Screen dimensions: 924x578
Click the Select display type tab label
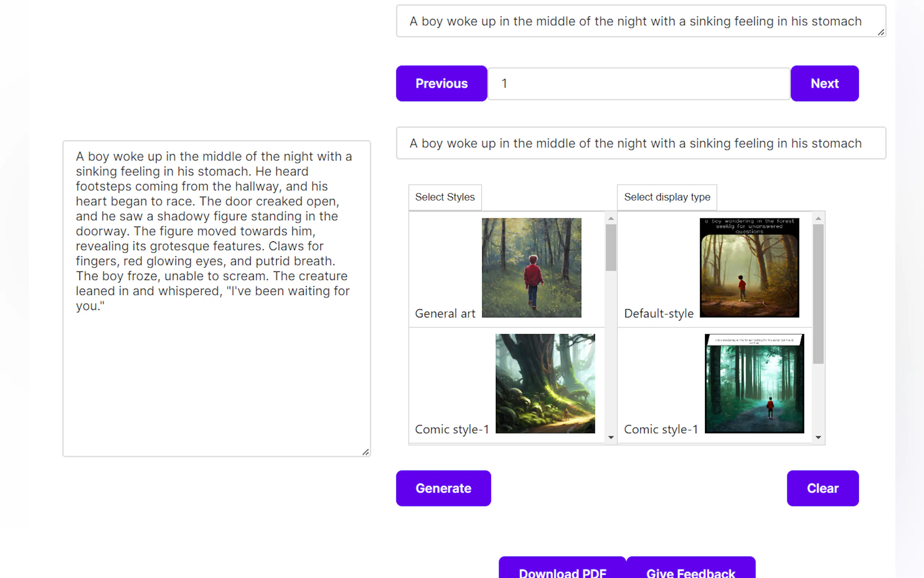(666, 197)
